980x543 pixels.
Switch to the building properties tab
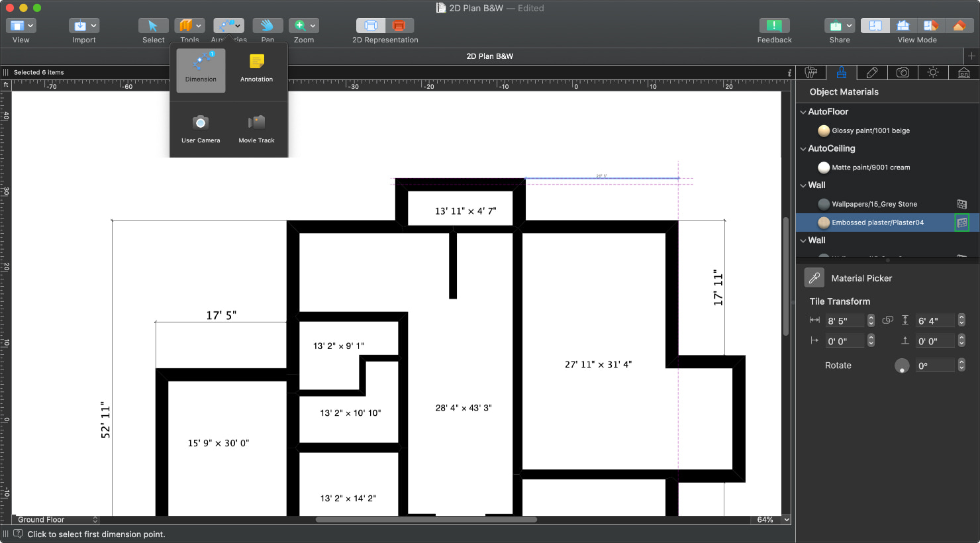coord(963,72)
